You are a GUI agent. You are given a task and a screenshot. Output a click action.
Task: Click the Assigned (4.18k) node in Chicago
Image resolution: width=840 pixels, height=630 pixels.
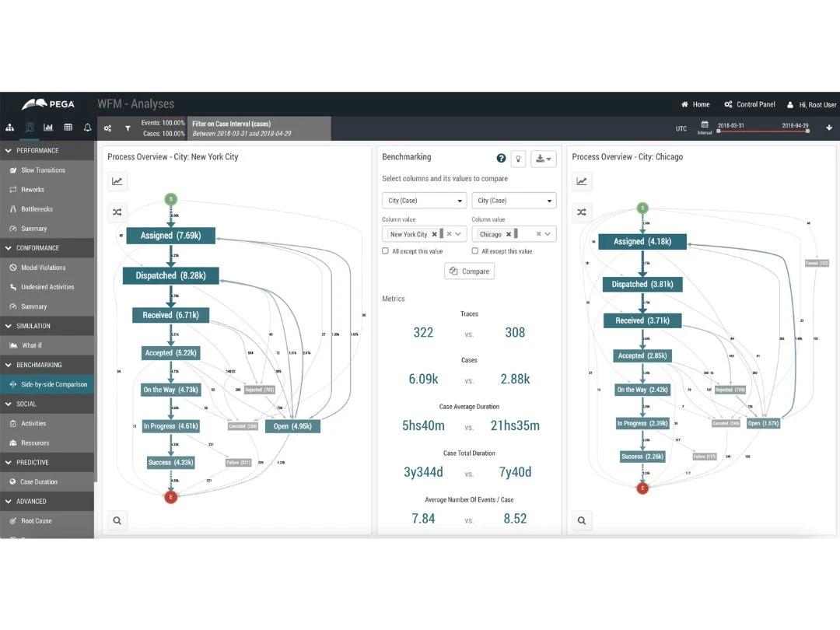(642, 242)
